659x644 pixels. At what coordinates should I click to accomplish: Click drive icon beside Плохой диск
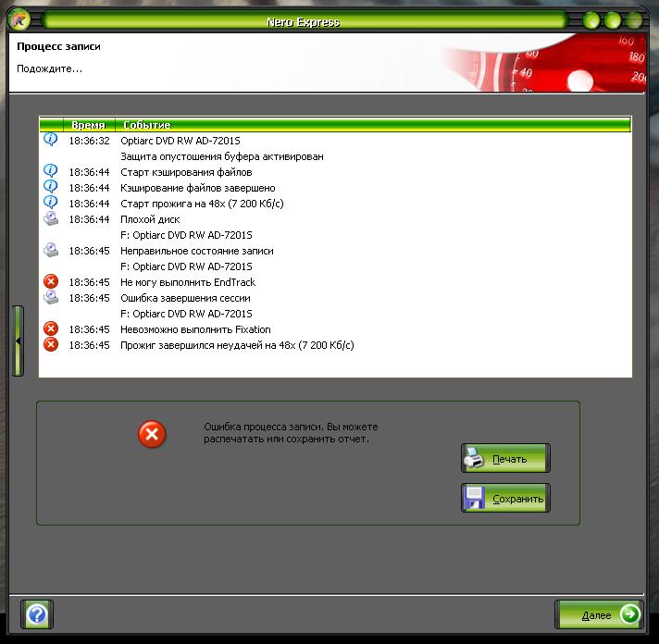pos(51,218)
